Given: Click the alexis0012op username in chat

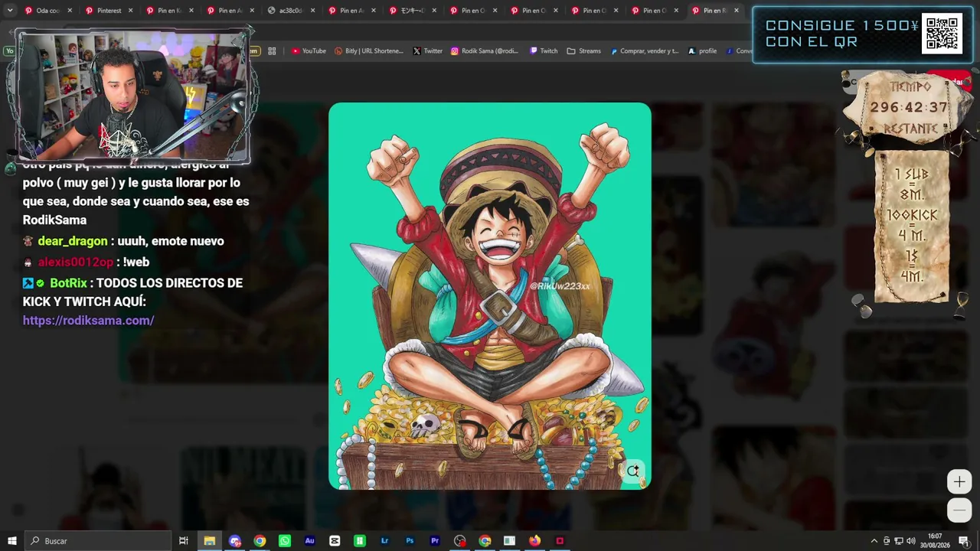Looking at the screenshot, I should [x=76, y=262].
